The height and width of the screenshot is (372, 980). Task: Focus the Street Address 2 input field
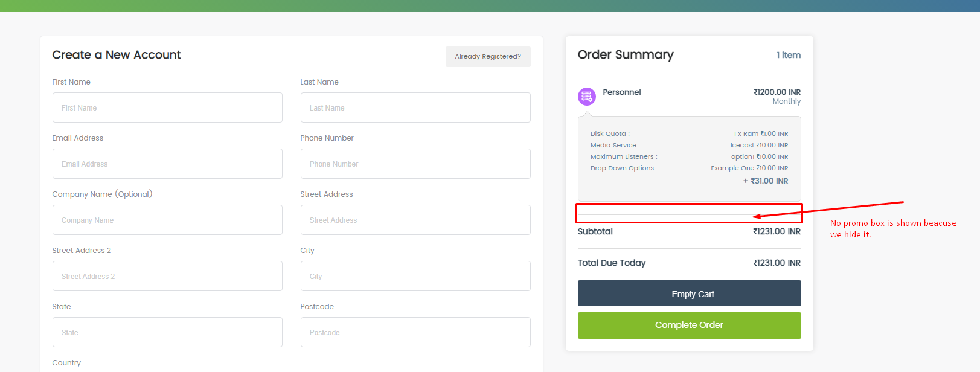coord(167,276)
